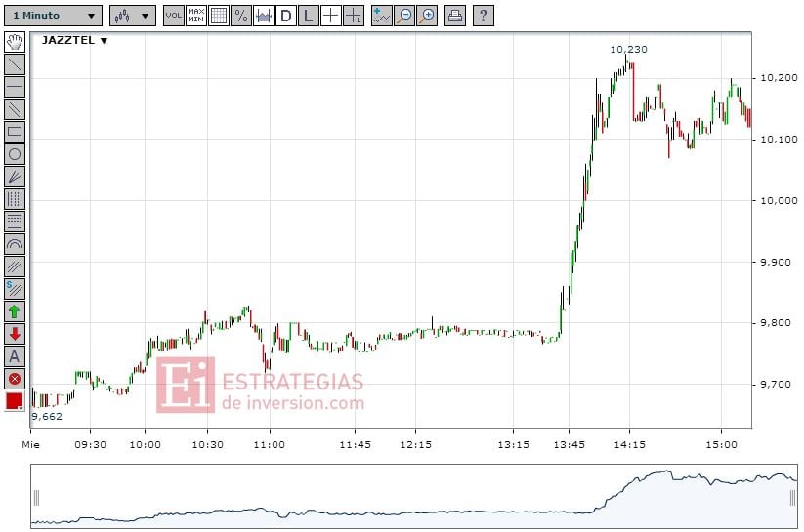Click the 9,662 low price label
Screen dimensions: 804x532
pyautogui.click(x=47, y=416)
